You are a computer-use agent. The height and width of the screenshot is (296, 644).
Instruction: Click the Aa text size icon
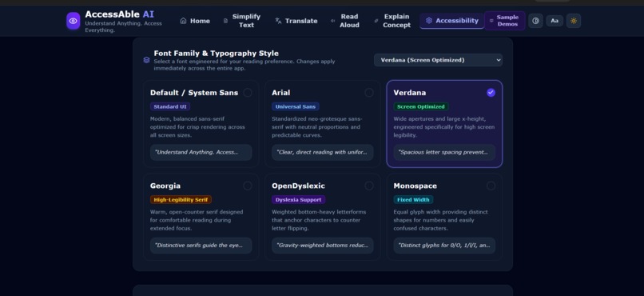555,21
